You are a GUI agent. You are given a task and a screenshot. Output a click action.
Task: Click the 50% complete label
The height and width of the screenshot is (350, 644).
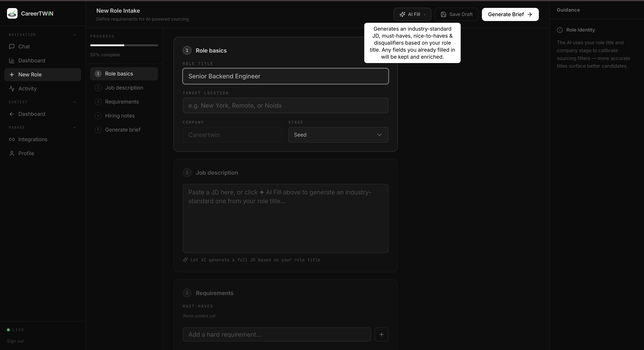[105, 55]
